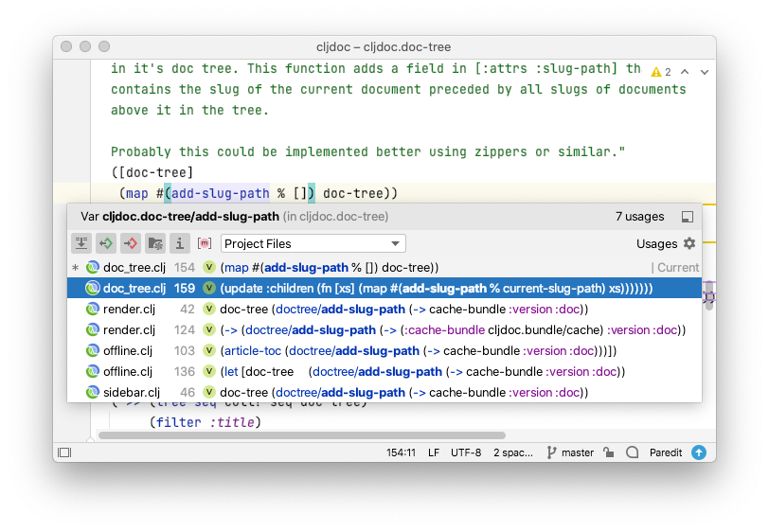This screenshot has width=769, height=532.
Task: Select render.clj line 42 usage
Action: [384, 309]
